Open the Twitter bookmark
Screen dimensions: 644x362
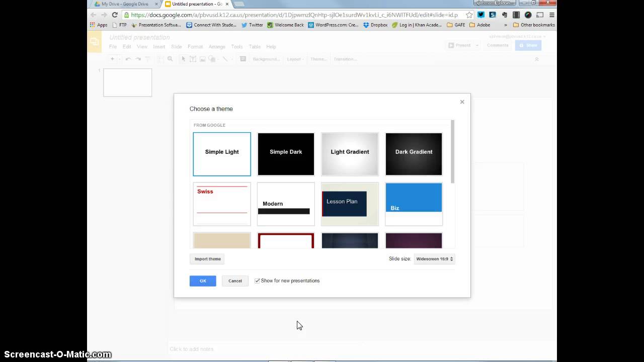[x=252, y=25]
